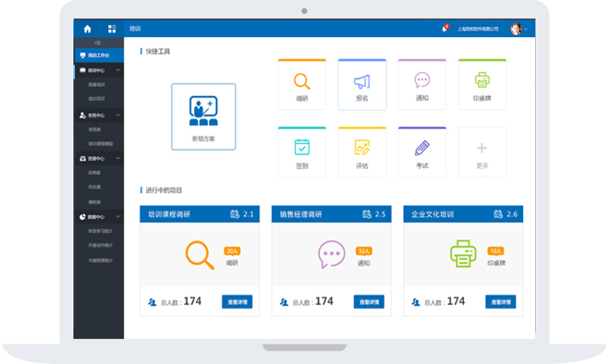
Task: Collapse the sidebar with the menu fold icon
Action: pos(97,42)
